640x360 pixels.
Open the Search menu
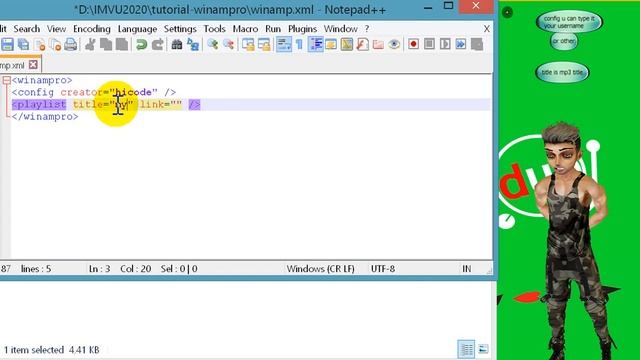click(x=27, y=29)
